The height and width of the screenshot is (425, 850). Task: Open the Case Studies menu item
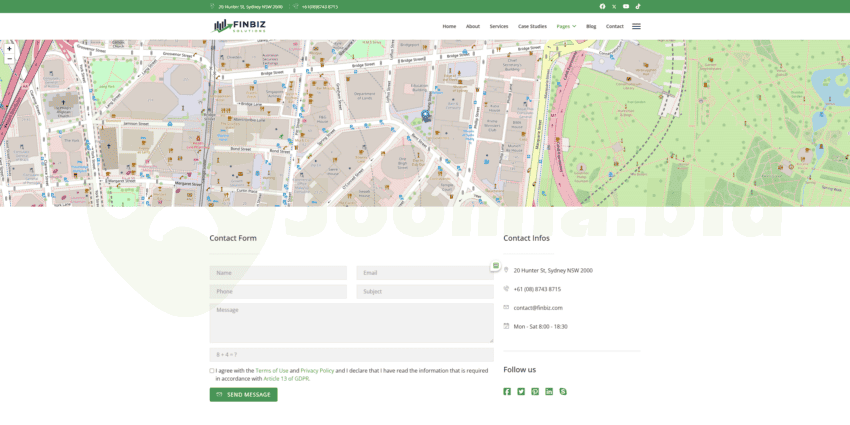(532, 26)
